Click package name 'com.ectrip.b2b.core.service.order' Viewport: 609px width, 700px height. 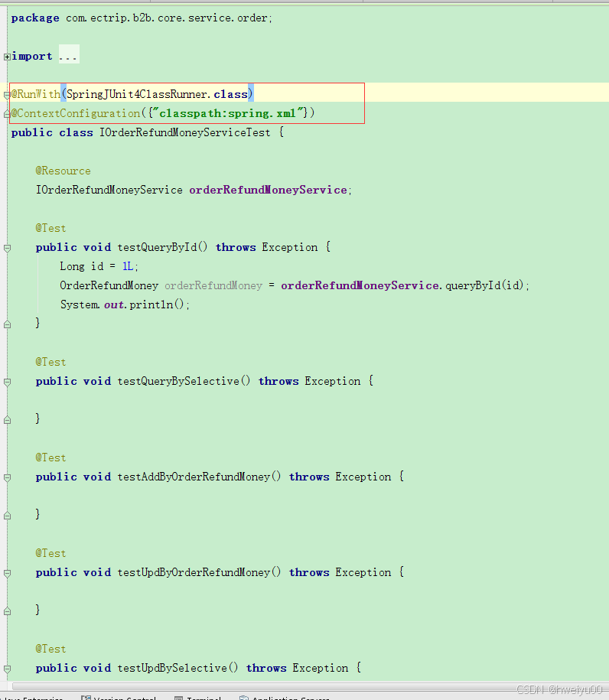(x=167, y=18)
